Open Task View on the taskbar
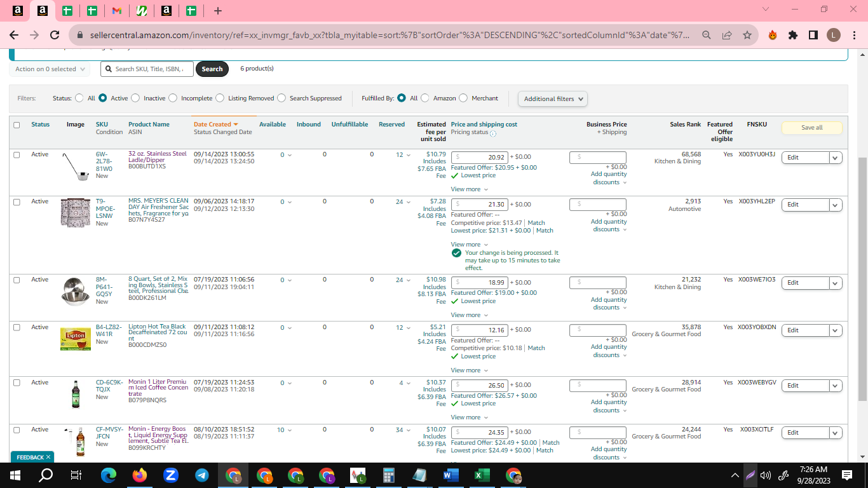This screenshot has width=868, height=488. 76,475
